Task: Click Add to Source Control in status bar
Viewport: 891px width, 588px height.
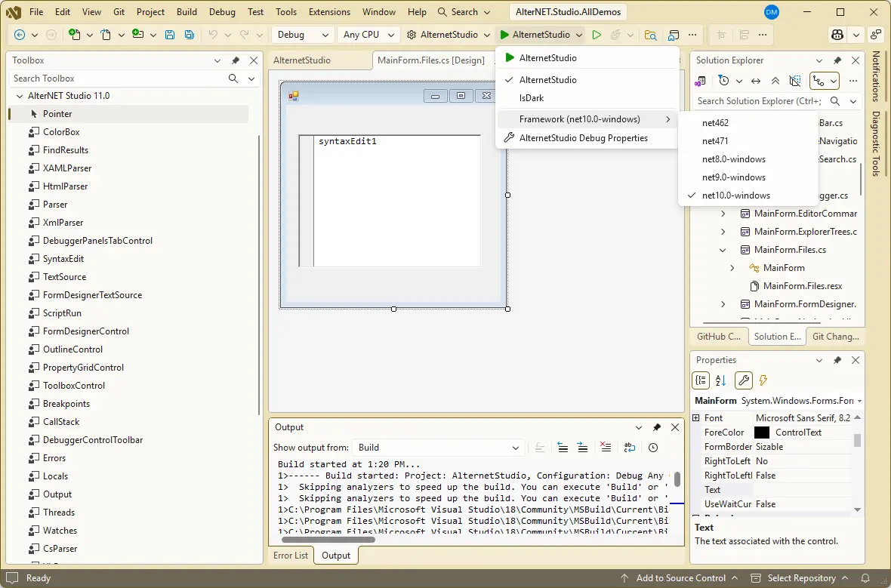Action: 680,578
